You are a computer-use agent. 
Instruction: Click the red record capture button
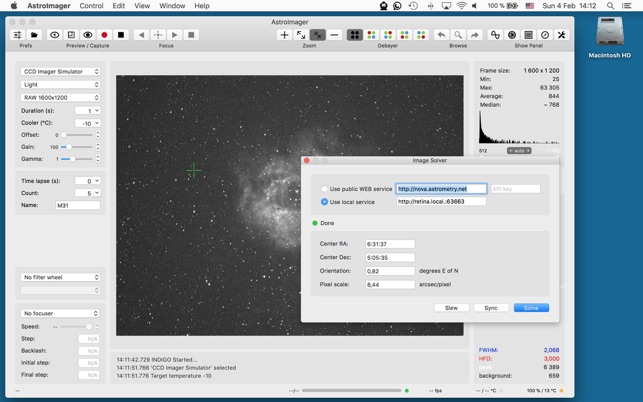(104, 35)
